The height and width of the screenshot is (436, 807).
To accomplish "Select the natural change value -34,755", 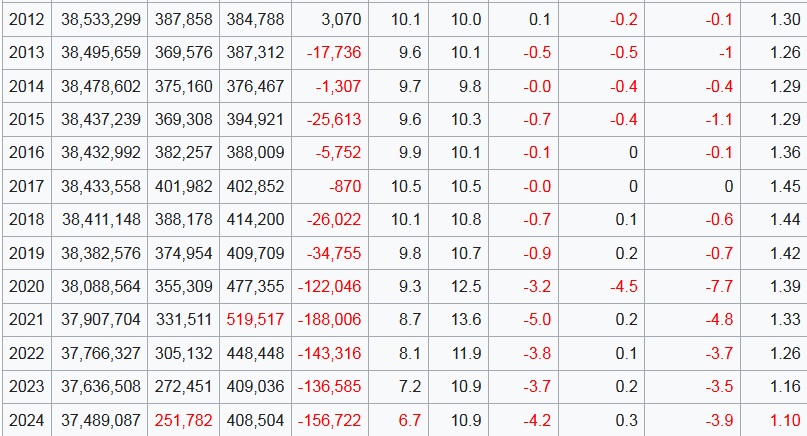I will pyautogui.click(x=331, y=253).
